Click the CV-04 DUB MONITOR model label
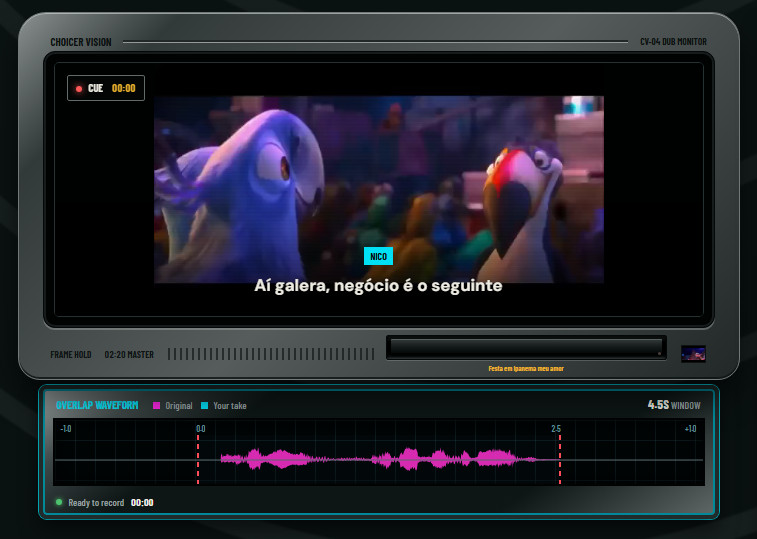 [x=673, y=42]
